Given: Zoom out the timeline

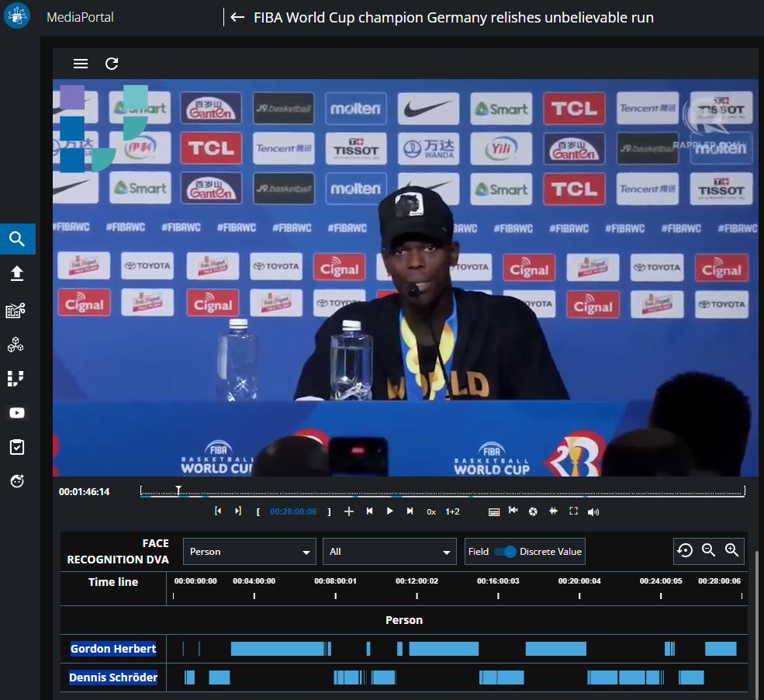Looking at the screenshot, I should point(708,551).
